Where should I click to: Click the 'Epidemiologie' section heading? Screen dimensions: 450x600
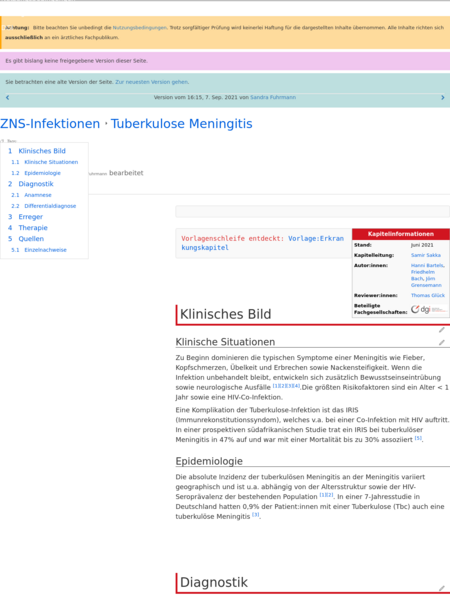209,461
